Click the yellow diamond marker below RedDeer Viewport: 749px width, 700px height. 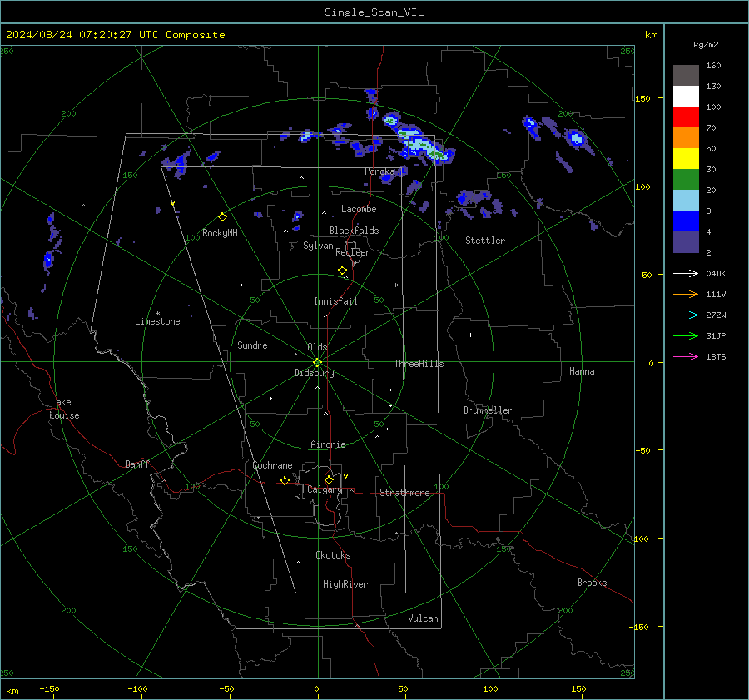pos(342,271)
